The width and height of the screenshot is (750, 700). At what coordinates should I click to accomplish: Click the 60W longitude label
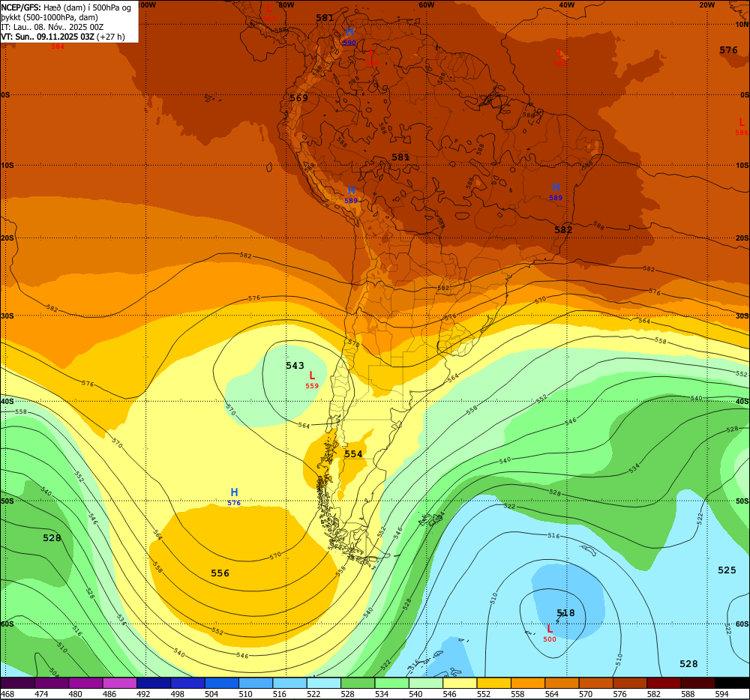(426, 4)
